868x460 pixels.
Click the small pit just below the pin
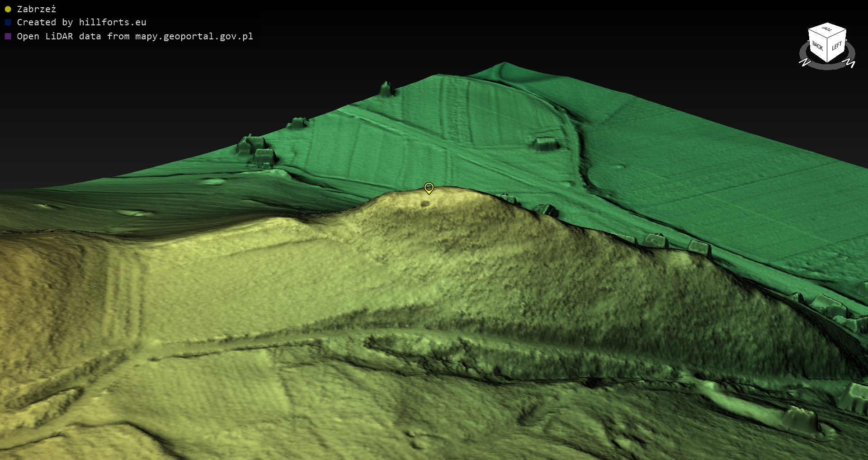[x=425, y=204]
